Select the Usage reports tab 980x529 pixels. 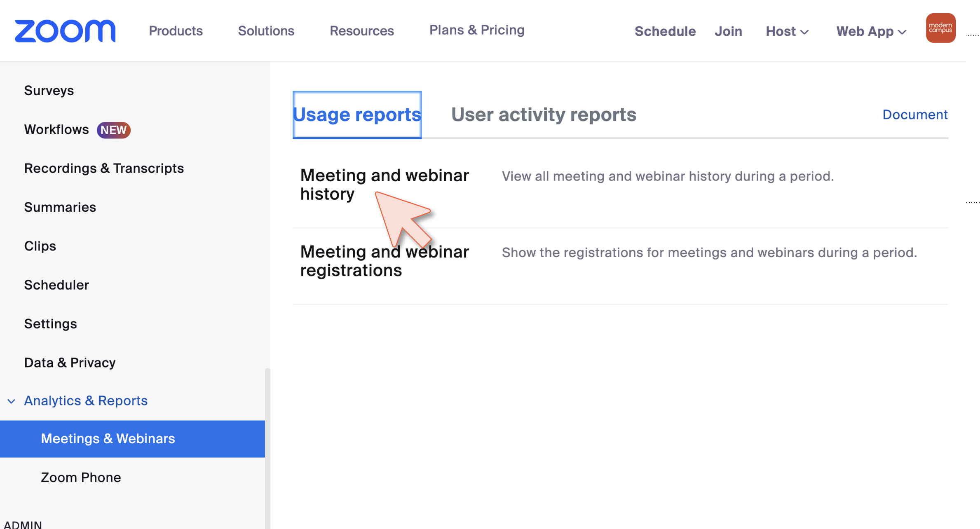coord(357,115)
